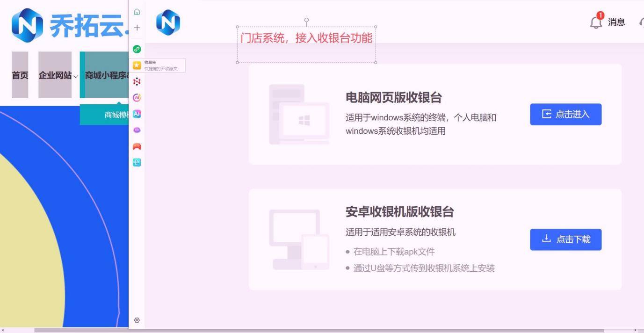Click the 点击下载 button for Android cashier
The width and height of the screenshot is (644, 333).
[565, 239]
